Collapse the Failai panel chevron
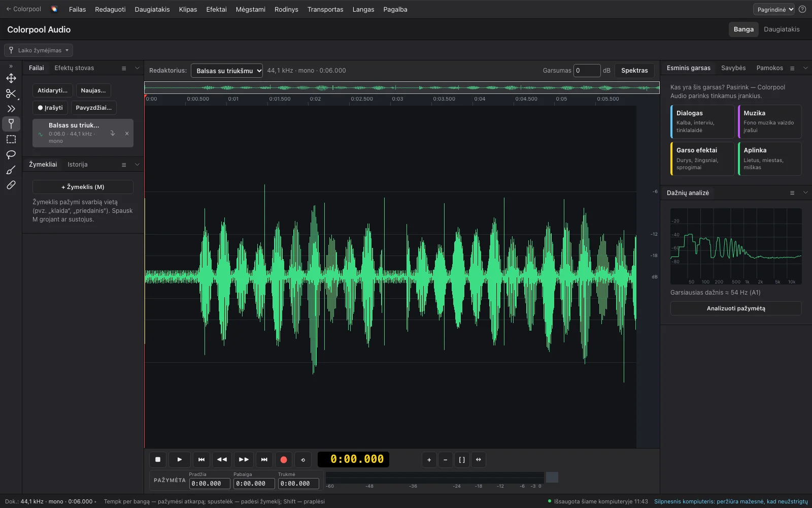 (x=137, y=68)
